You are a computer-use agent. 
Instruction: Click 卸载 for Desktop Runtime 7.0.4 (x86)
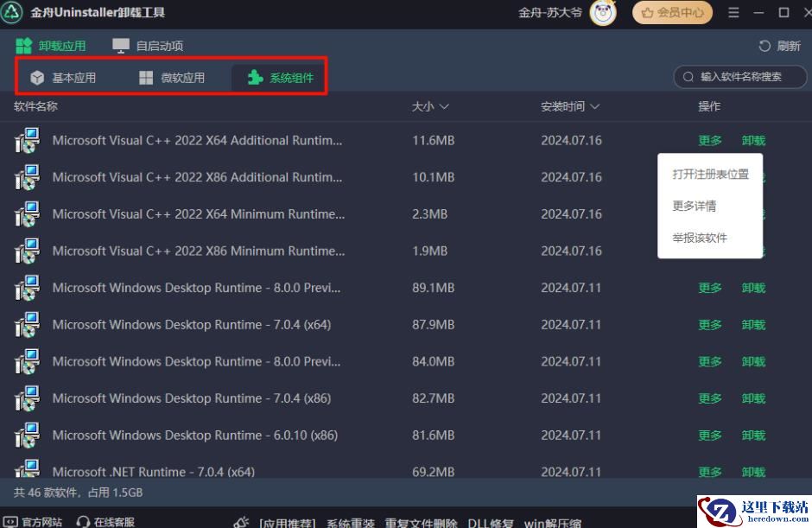click(x=753, y=398)
